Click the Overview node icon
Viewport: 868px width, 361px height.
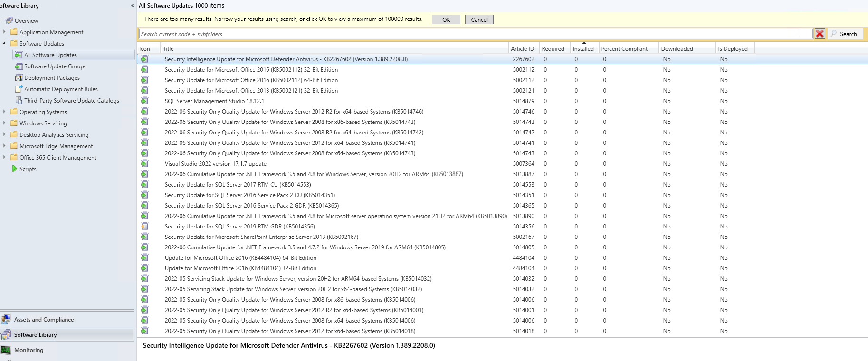tap(10, 20)
